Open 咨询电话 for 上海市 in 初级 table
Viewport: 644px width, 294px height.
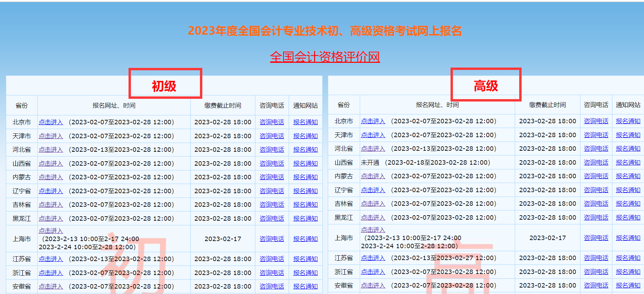click(x=272, y=239)
